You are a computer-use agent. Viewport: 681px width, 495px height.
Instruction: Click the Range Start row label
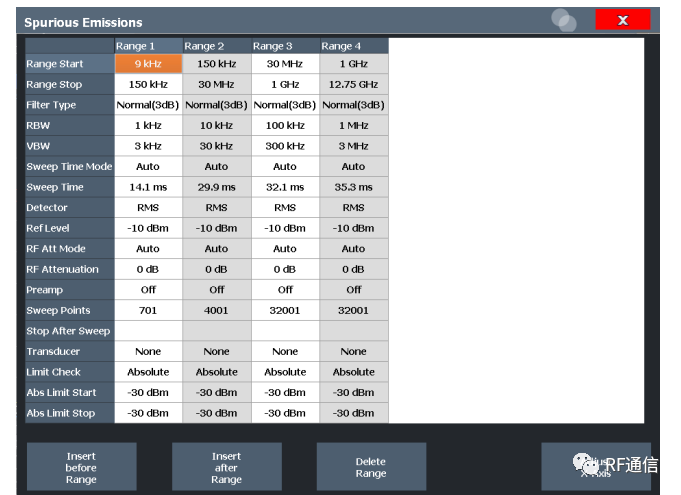[x=70, y=64]
